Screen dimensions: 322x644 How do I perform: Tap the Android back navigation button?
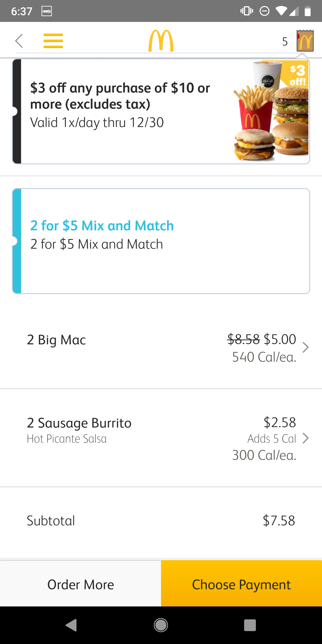point(71,625)
